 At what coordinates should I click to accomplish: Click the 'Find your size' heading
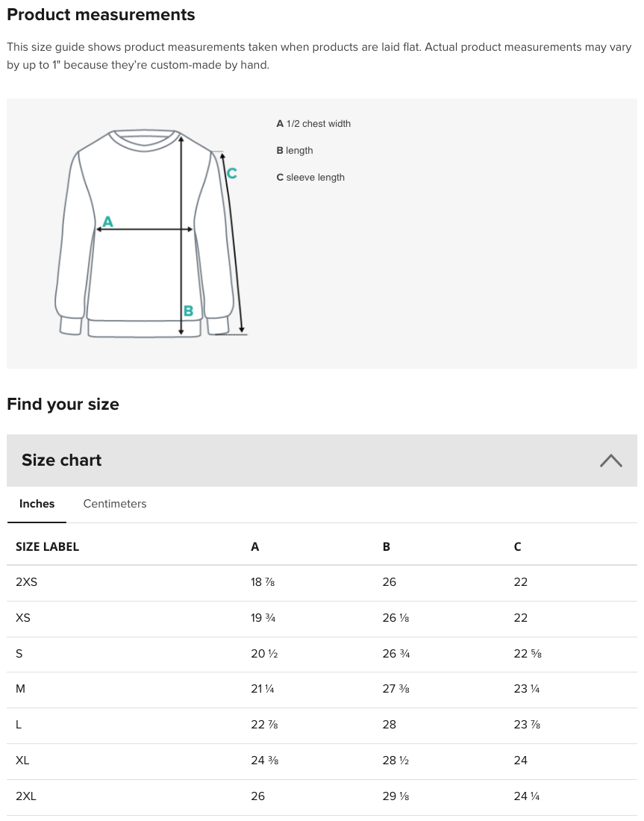(63, 405)
